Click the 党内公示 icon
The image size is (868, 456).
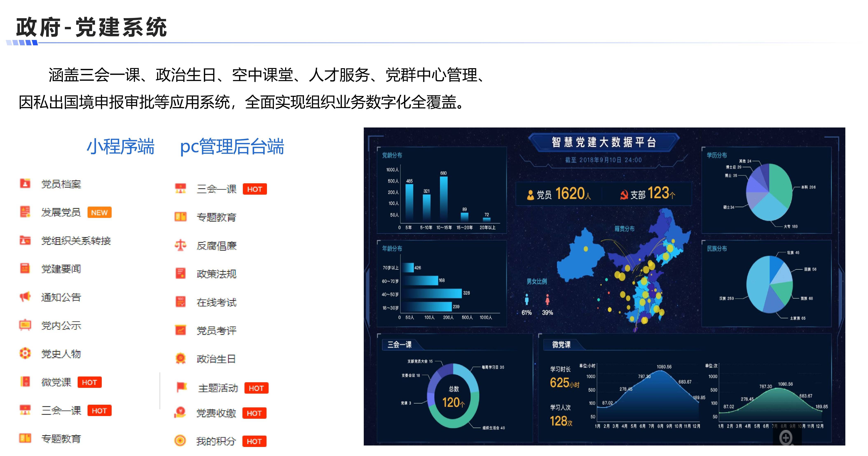click(x=25, y=325)
